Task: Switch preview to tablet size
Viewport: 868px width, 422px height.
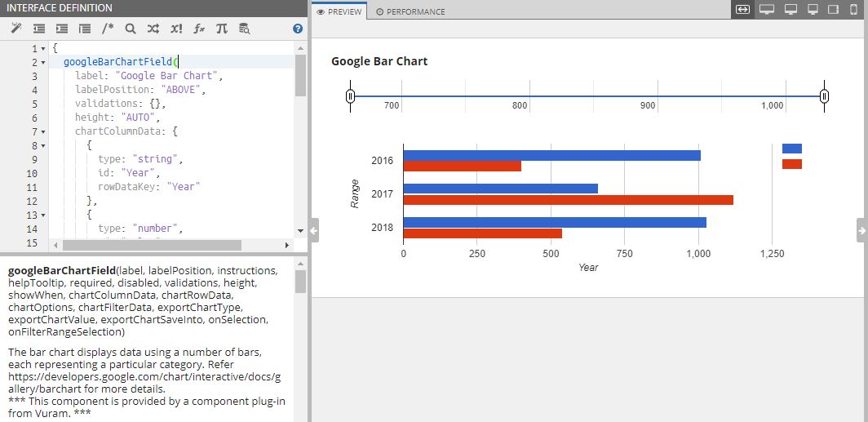Action: pyautogui.click(x=834, y=10)
